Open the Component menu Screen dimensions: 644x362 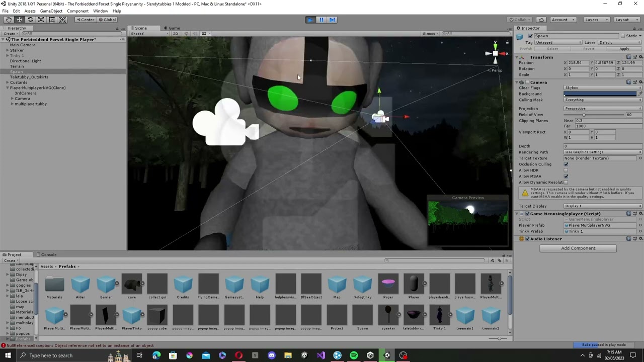[77, 11]
